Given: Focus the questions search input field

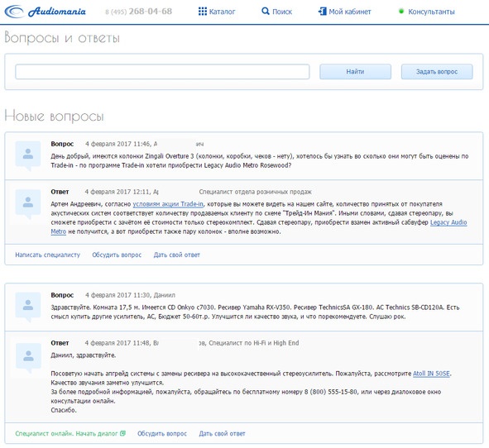Looking at the screenshot, I should pyautogui.click(x=162, y=72).
